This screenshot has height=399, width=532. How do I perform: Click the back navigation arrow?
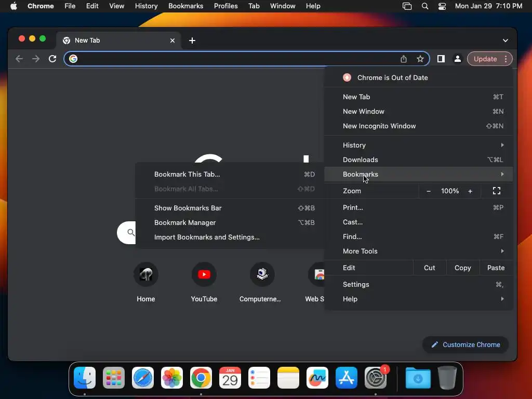pos(19,59)
